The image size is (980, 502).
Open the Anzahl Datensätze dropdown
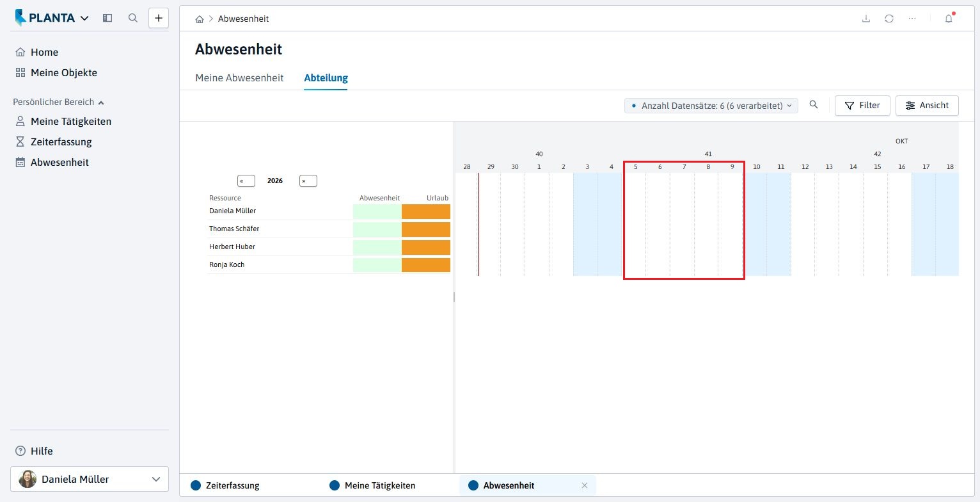pos(711,106)
